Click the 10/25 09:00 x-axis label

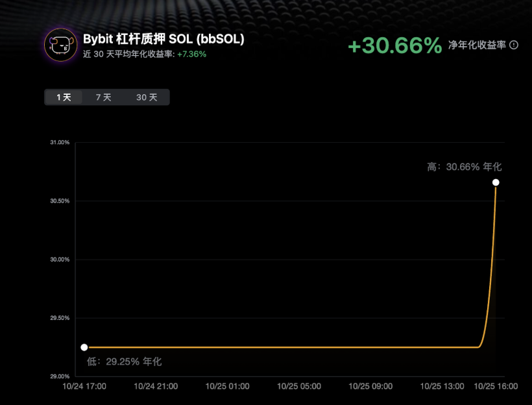(x=370, y=386)
